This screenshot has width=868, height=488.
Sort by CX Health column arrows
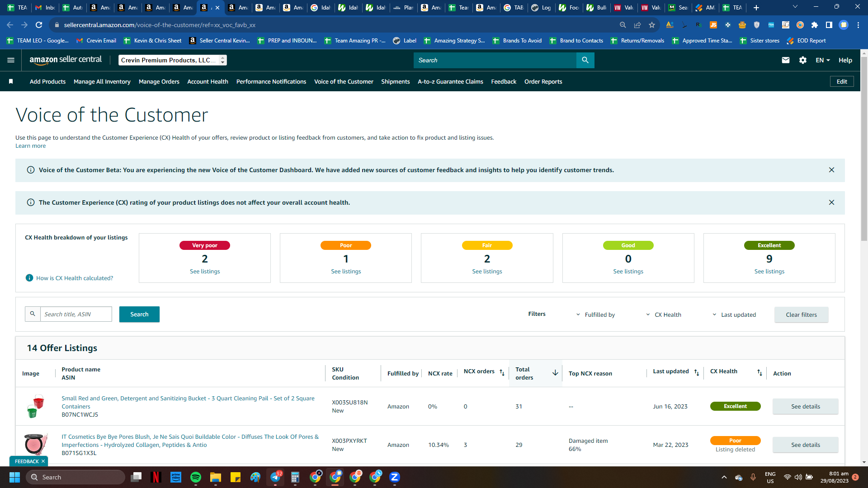click(759, 372)
